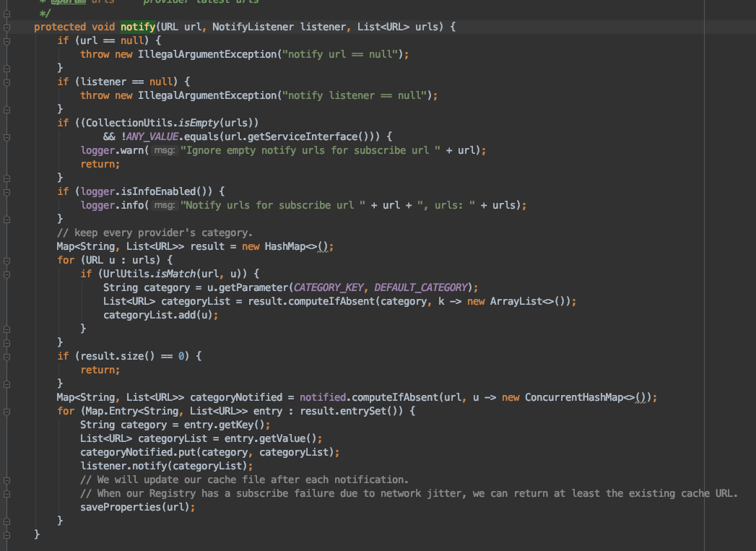Click 'saveProperties(url)' call
The height and width of the screenshot is (551, 756).
[x=137, y=507]
